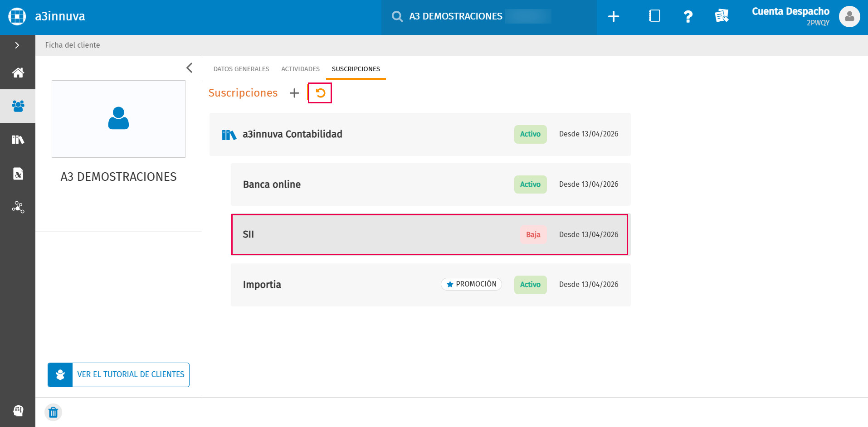This screenshot has width=868, height=427.
Task: Click Cuenta Despacho account label
Action: tap(790, 11)
